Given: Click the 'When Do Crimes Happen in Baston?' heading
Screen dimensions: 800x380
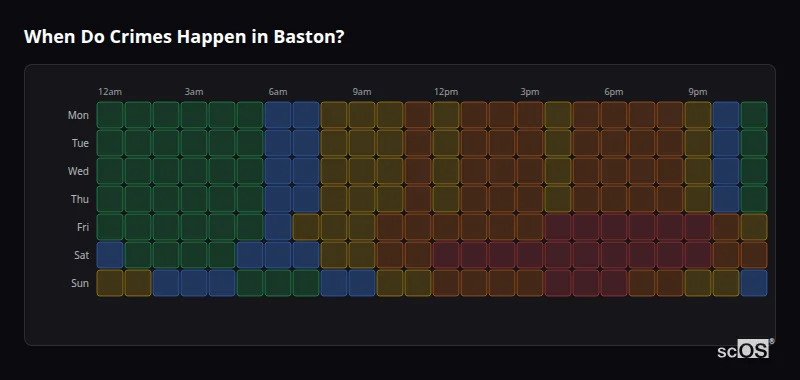Looking at the screenshot, I should [184, 37].
